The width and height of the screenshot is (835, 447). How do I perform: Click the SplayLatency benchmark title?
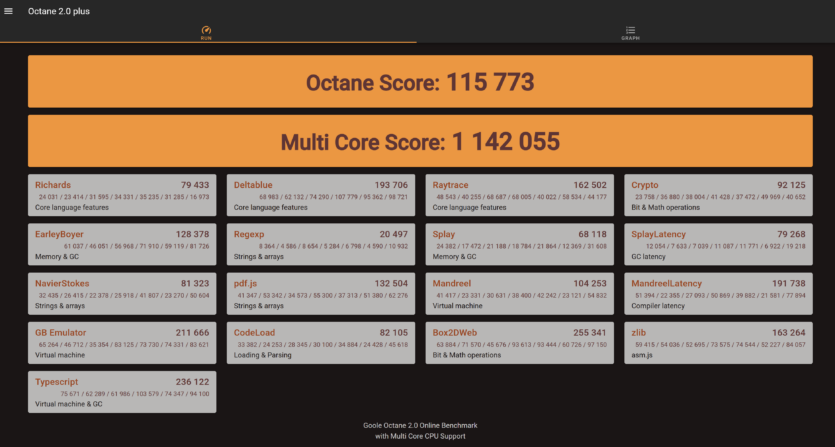[x=658, y=234]
